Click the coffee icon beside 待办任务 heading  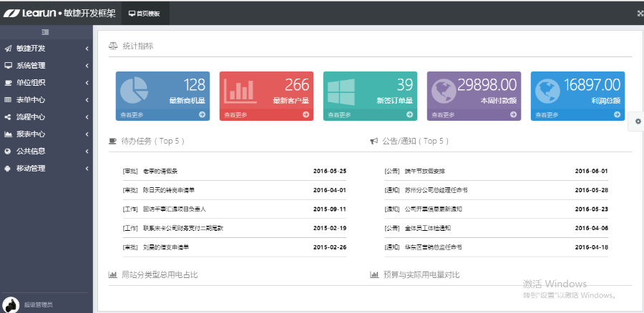[x=112, y=141]
